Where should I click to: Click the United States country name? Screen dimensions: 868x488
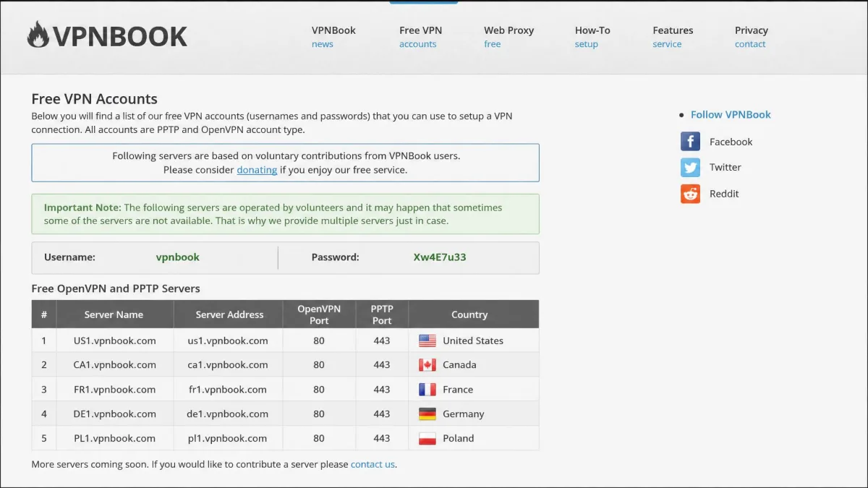point(473,341)
